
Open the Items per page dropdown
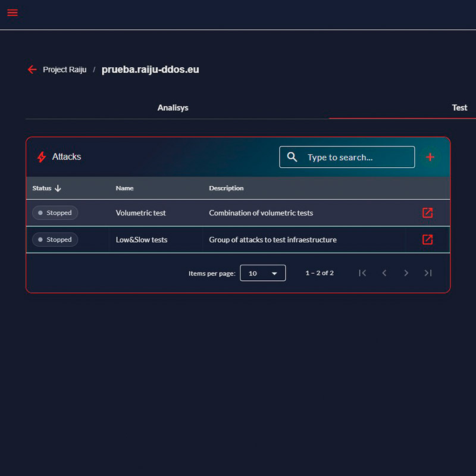[x=262, y=273]
